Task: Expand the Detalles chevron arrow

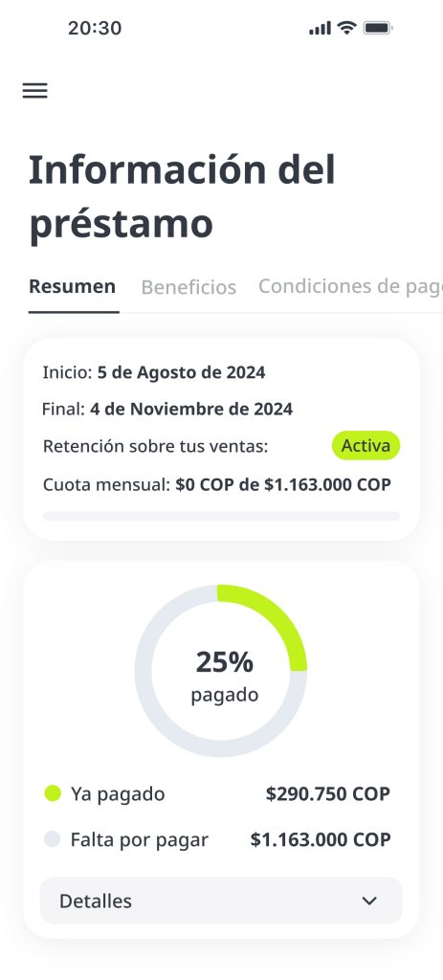Action: tap(370, 901)
